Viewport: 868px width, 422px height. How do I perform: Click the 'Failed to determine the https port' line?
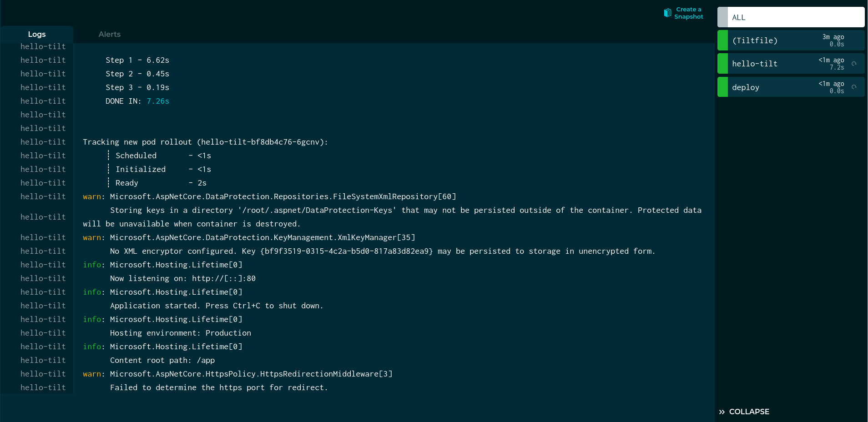(218, 388)
